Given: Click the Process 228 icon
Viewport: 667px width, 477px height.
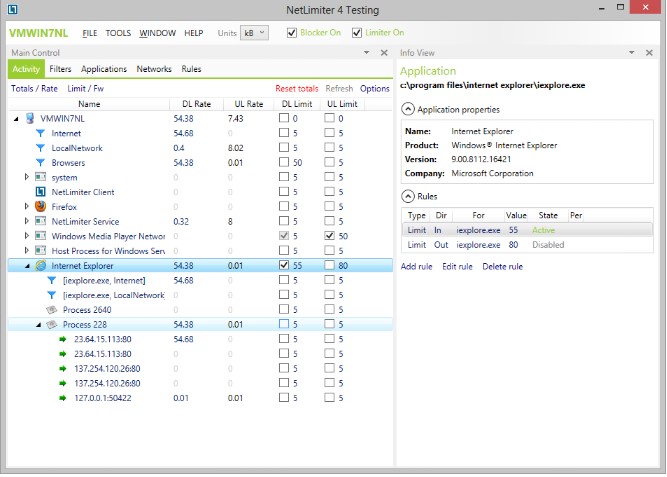Looking at the screenshot, I should pyautogui.click(x=52, y=325).
